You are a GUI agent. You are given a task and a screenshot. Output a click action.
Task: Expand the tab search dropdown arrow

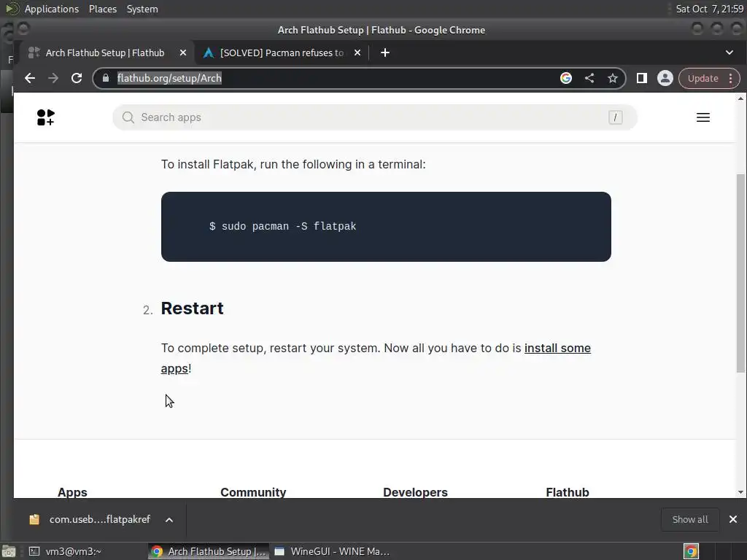pos(729,52)
